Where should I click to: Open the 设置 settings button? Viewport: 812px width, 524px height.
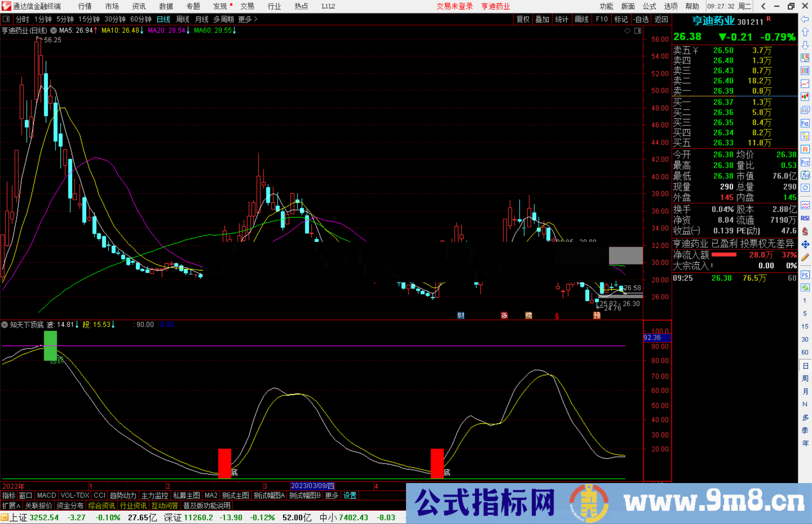coord(349,495)
